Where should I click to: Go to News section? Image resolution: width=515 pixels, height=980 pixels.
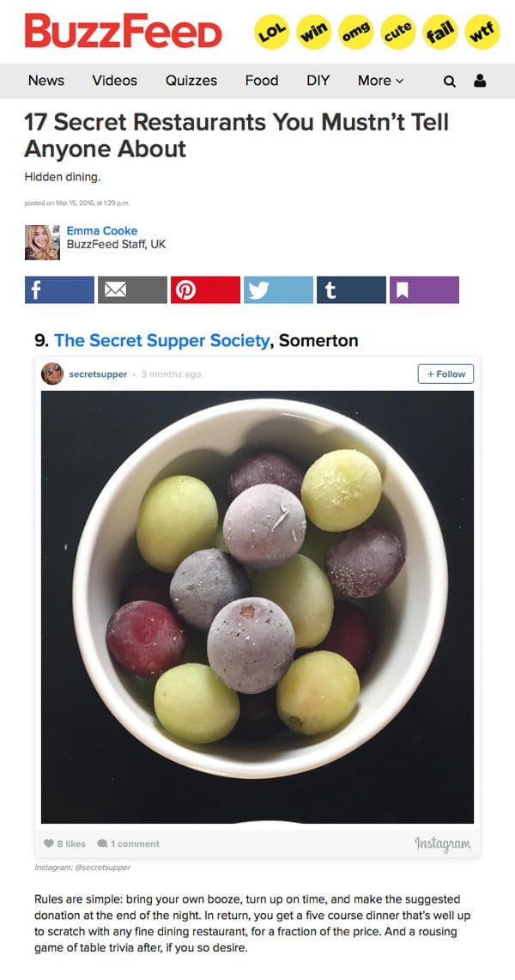pyautogui.click(x=46, y=81)
